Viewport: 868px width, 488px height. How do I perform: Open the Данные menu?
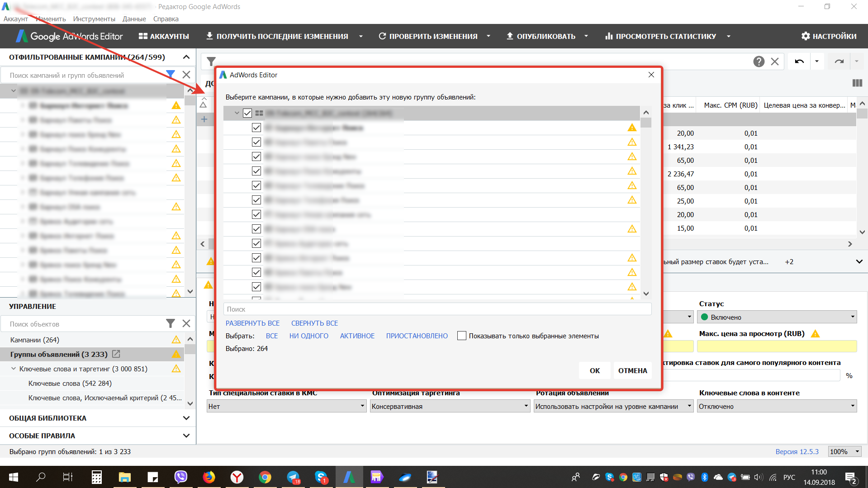point(134,19)
